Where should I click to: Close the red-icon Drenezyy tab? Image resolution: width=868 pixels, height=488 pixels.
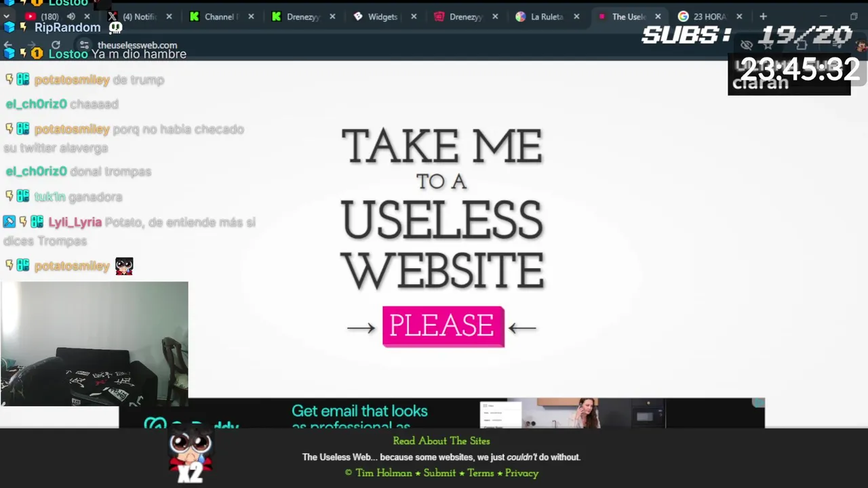click(x=495, y=16)
